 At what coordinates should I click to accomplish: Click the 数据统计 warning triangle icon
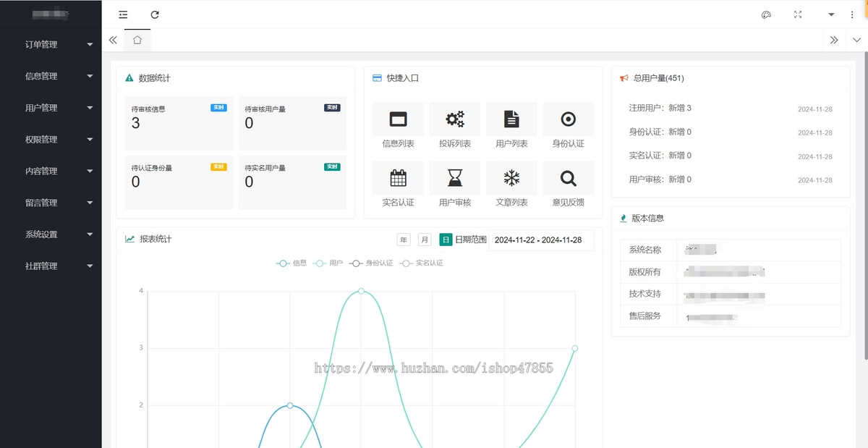[129, 78]
